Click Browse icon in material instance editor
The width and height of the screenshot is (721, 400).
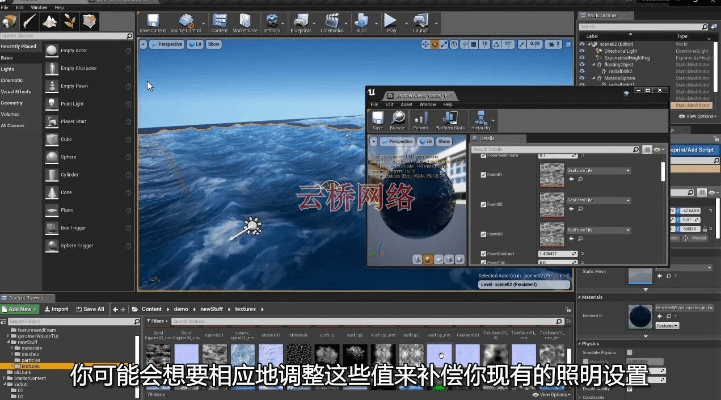(x=398, y=120)
